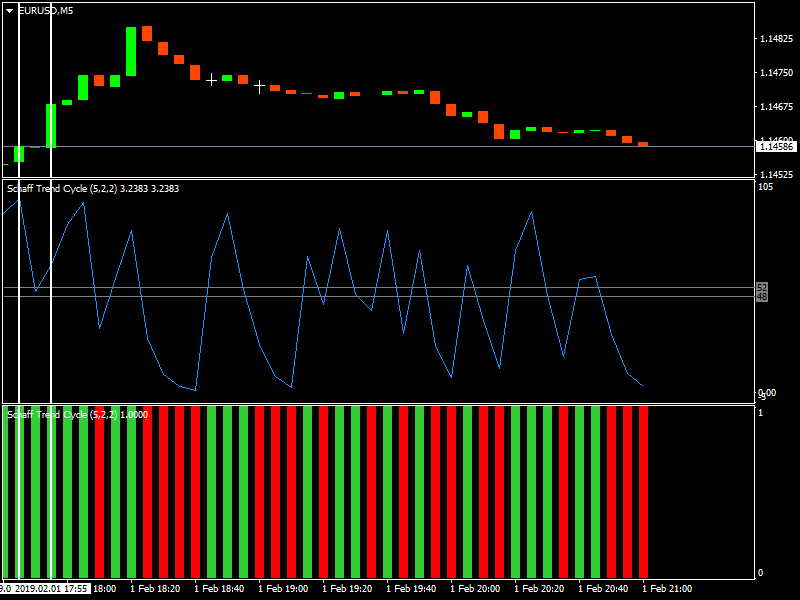Click the 1 Feb 20:00 time label
800x600 pixels.
pyautogui.click(x=476, y=589)
